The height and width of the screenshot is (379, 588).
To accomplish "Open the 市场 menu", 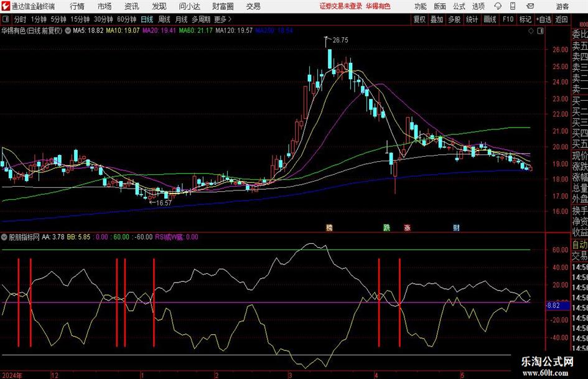I will point(105,6).
